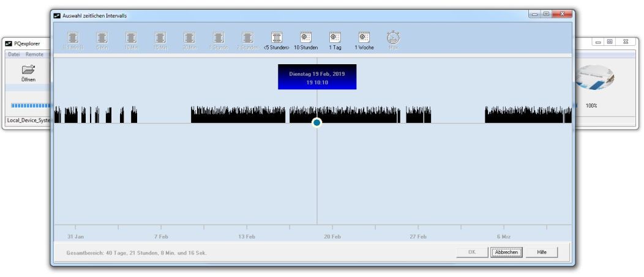Click the blue timeline position marker

coord(316,123)
